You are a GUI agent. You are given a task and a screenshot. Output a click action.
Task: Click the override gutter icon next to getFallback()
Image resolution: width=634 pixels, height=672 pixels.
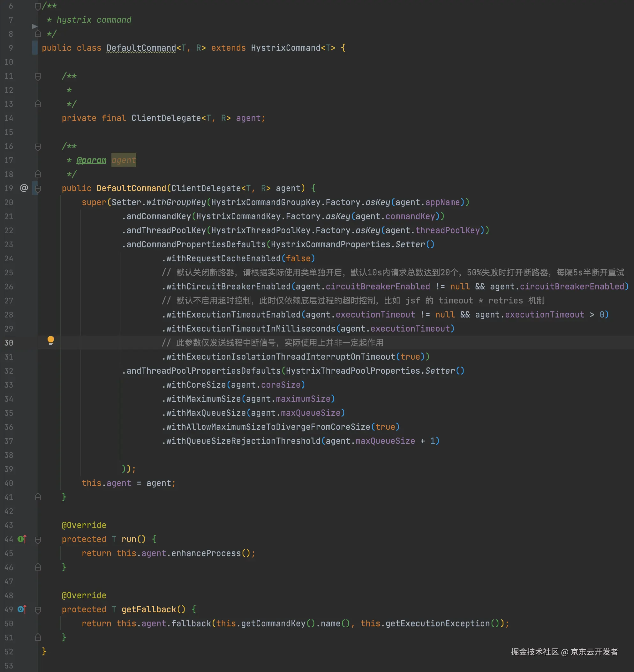point(22,609)
